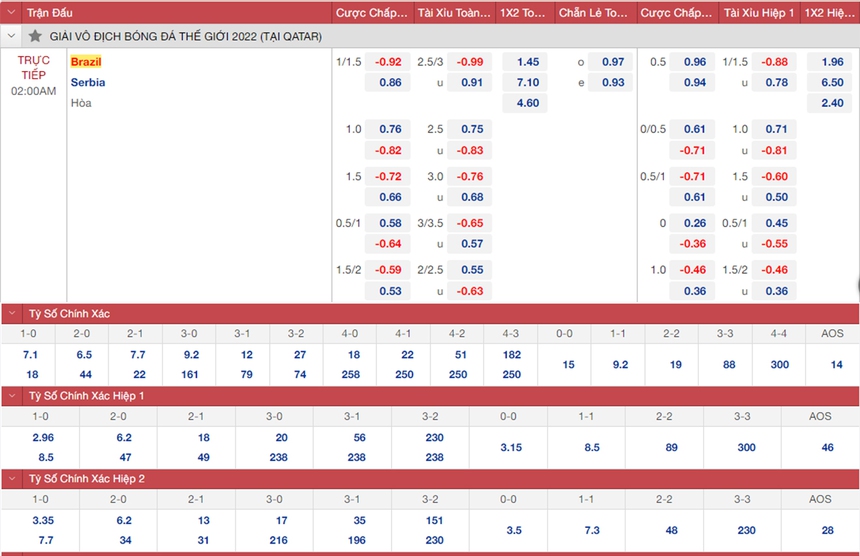This screenshot has height=556, width=860.
Task: Open the Serbia team link
Action: (88, 82)
